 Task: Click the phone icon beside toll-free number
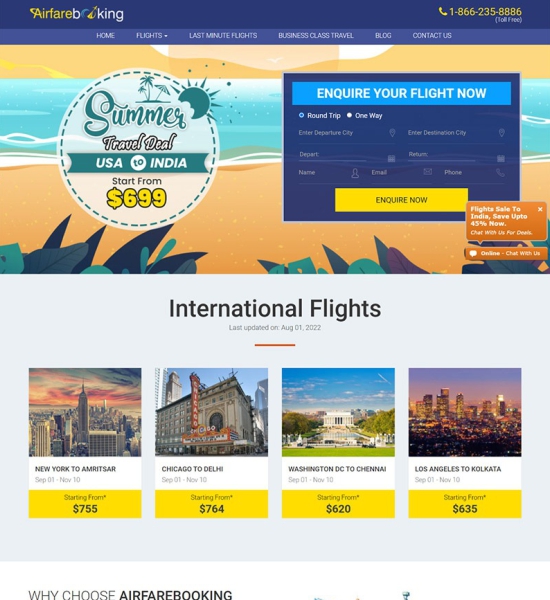tap(443, 11)
